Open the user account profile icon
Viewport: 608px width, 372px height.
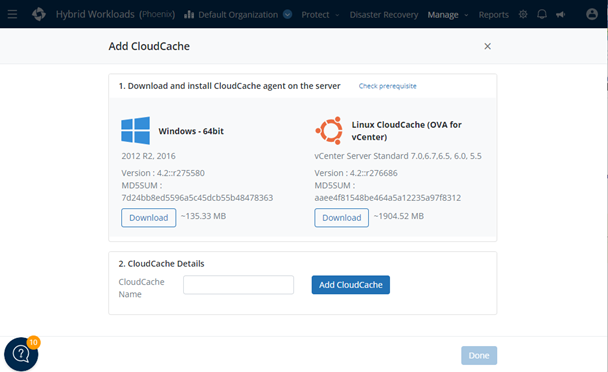point(592,14)
